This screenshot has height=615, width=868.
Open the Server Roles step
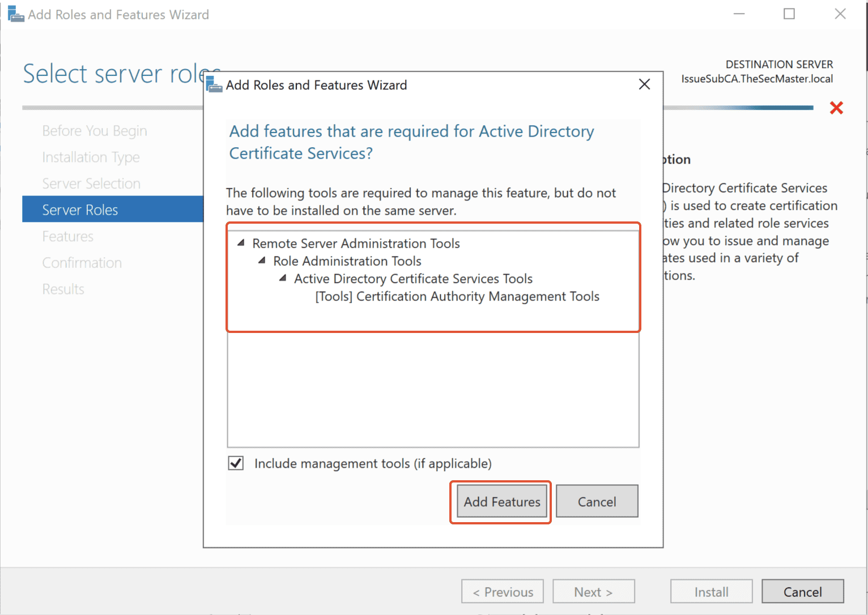113,210
